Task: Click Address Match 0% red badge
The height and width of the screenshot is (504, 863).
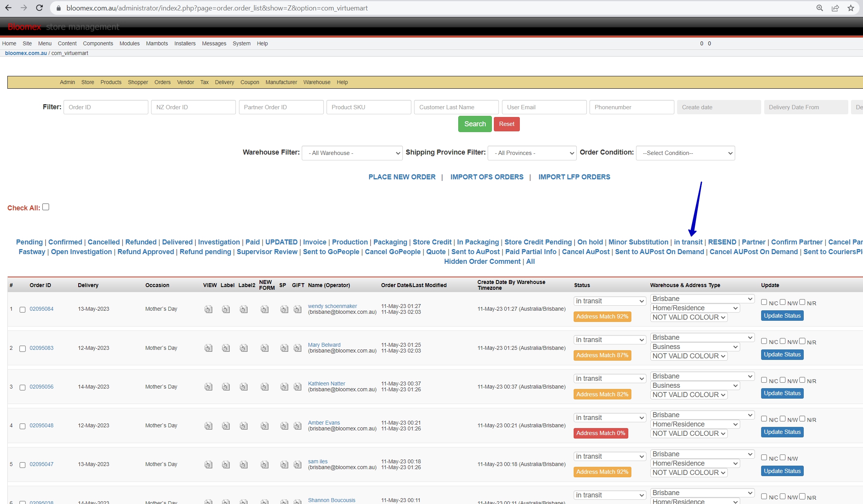Action: [x=601, y=433]
